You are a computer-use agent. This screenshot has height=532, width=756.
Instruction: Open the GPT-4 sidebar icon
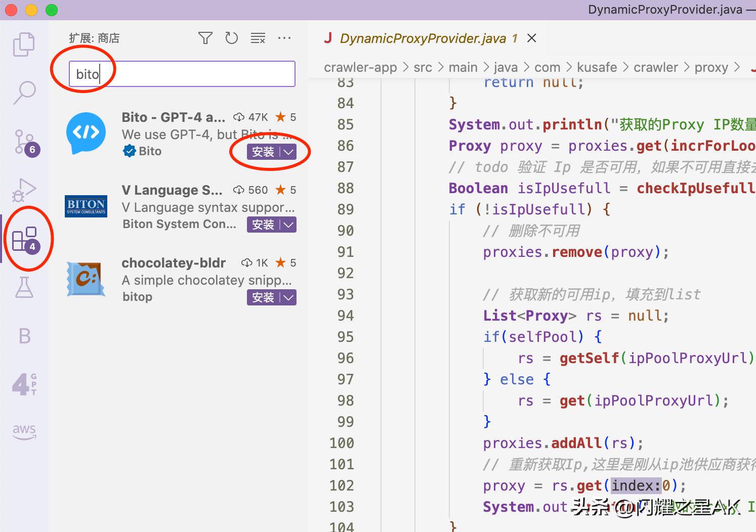click(x=24, y=384)
